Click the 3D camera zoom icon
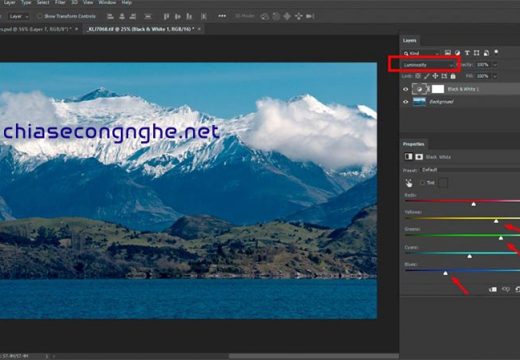Screen dimensions: 520x360 click(310, 16)
